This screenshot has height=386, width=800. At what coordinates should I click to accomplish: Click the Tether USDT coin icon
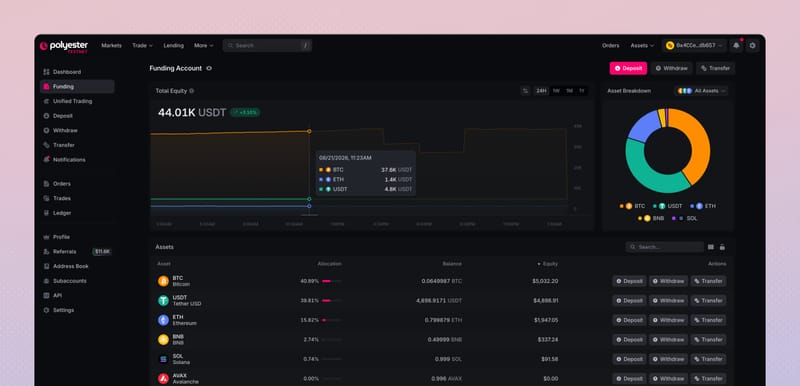(163, 300)
